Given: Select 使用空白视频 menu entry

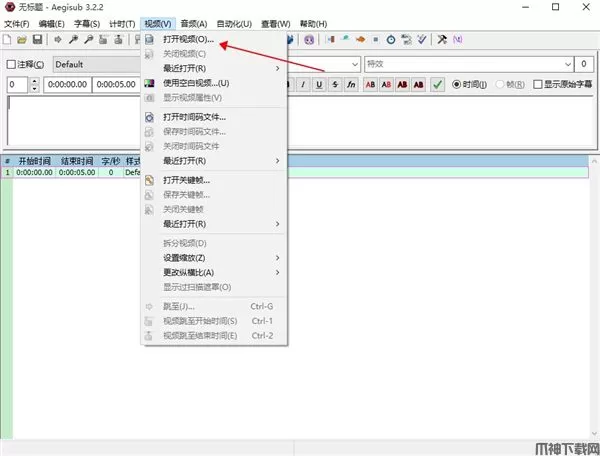Looking at the screenshot, I should coord(196,83).
